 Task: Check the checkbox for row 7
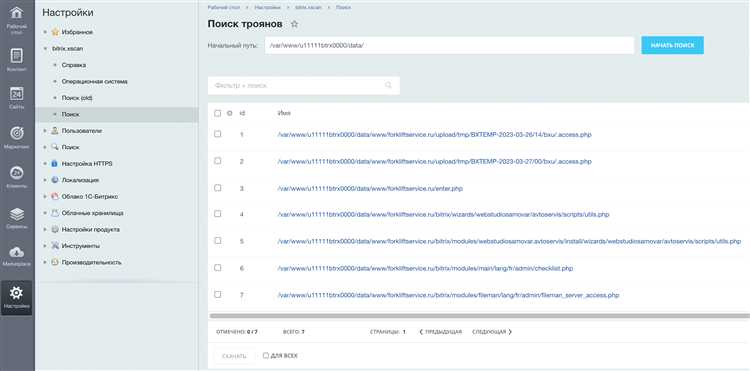(218, 295)
